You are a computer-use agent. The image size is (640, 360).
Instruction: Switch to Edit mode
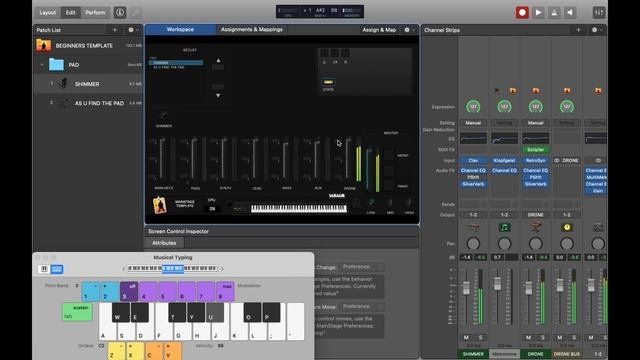coord(71,13)
